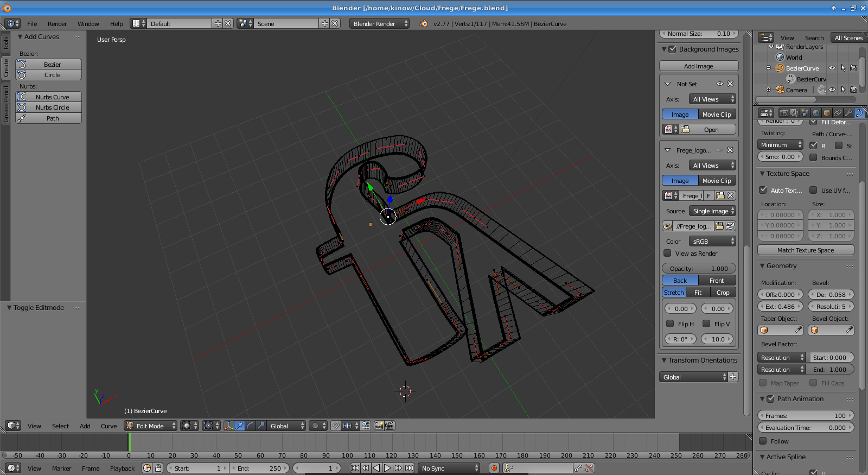Click the timeline keyframe lock icon
The width and height of the screenshot is (868, 475).
pos(158,468)
